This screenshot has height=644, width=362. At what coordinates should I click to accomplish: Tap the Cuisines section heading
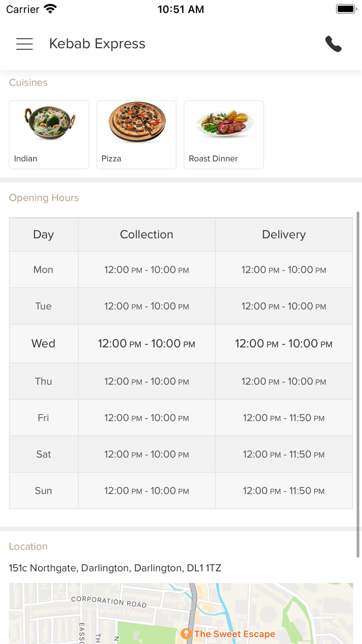pos(28,83)
